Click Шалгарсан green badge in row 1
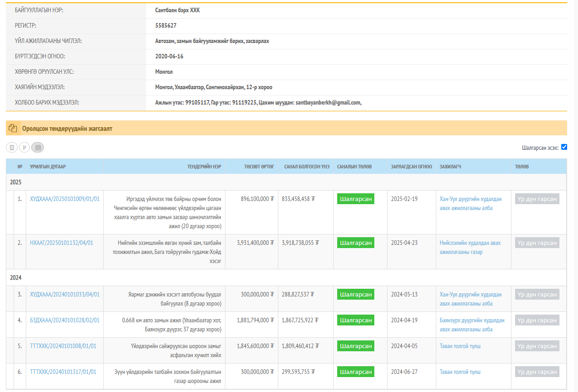Image resolution: width=578 pixels, height=392 pixels. pyautogui.click(x=356, y=199)
